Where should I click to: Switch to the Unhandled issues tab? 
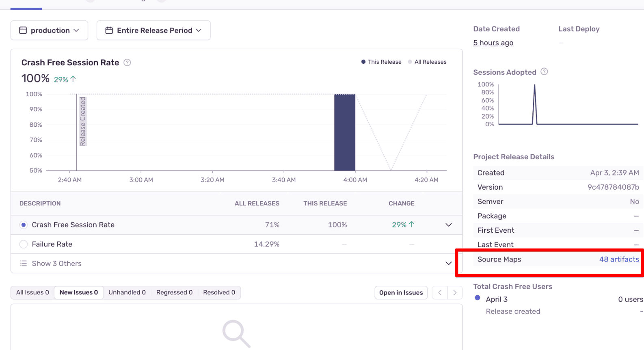pos(127,292)
